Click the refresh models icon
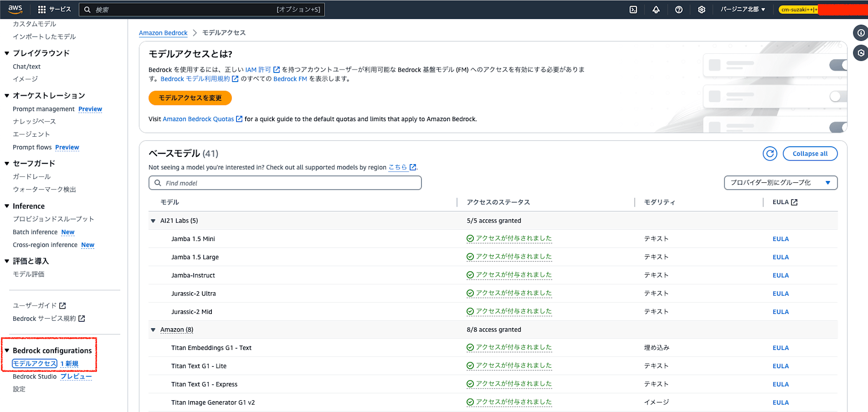The height and width of the screenshot is (412, 868). point(770,154)
